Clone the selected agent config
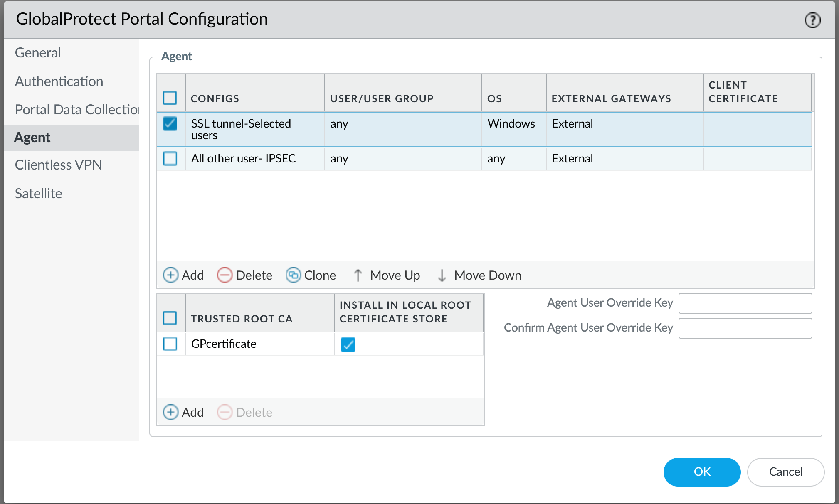Viewport: 839px width, 504px height. (311, 275)
